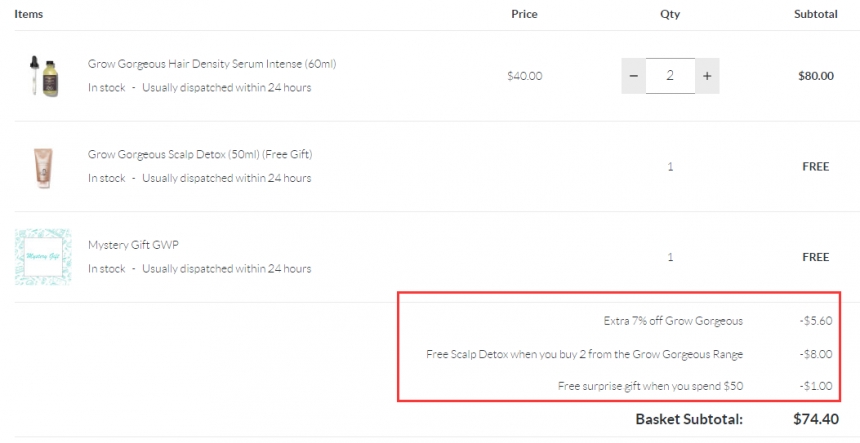The height and width of the screenshot is (443, 860).
Task: Click the Price column header
Action: [x=524, y=14]
